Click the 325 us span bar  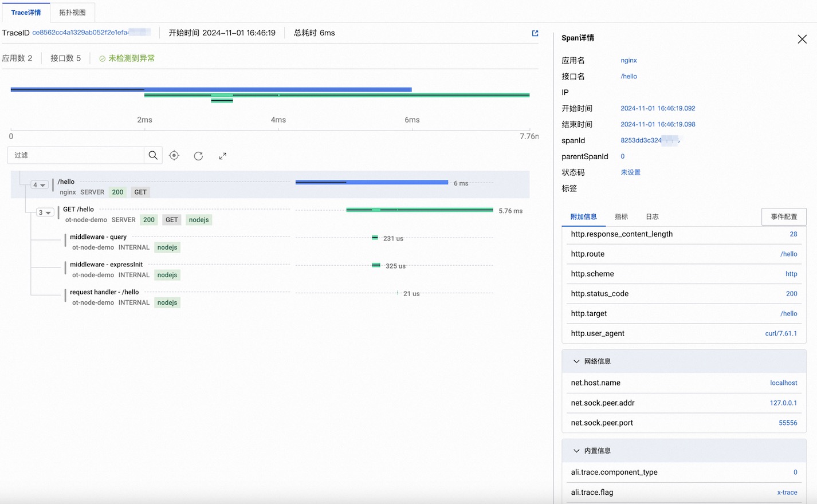point(376,265)
